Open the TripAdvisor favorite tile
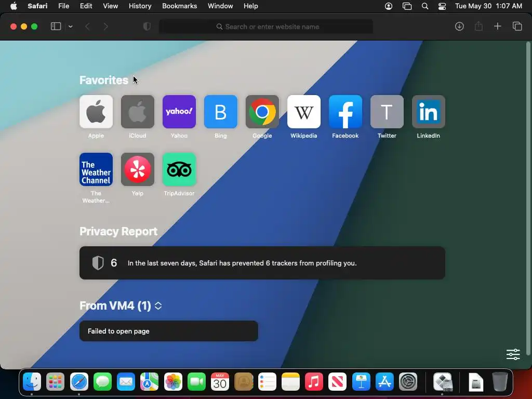This screenshot has width=532, height=399. pos(179,169)
